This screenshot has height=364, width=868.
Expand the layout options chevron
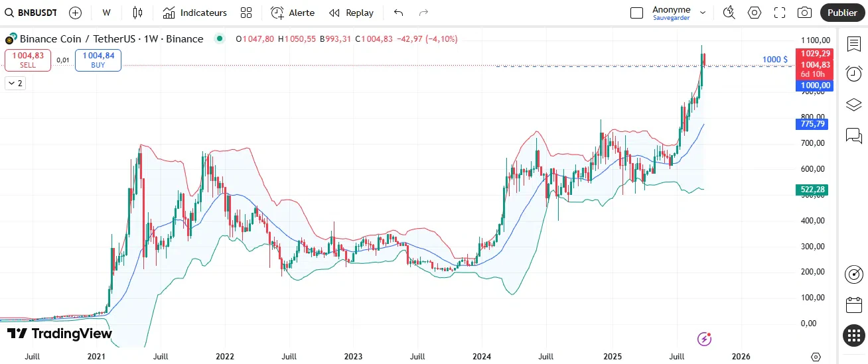click(x=703, y=13)
